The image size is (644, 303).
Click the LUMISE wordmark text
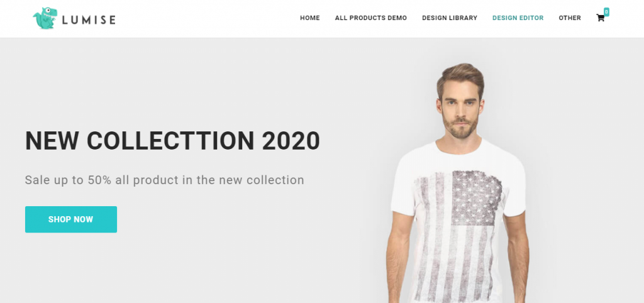(89, 19)
